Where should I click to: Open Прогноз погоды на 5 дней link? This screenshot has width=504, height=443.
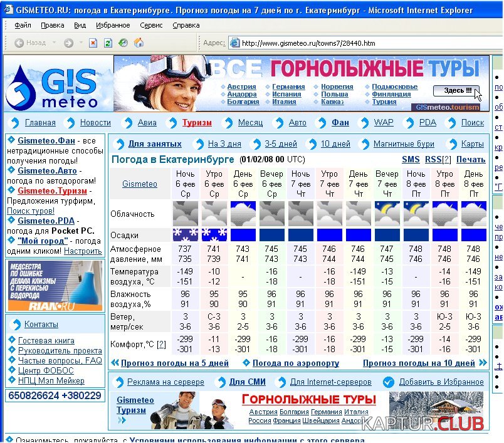[174, 363]
